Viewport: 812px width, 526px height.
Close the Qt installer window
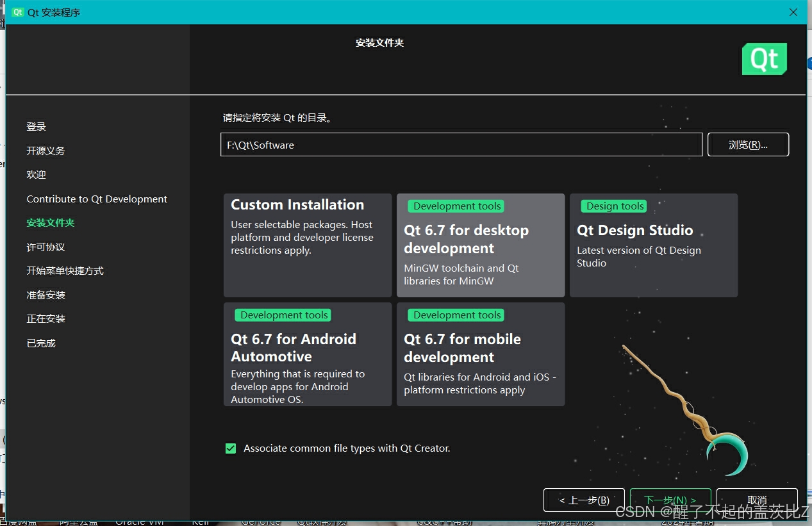click(x=794, y=12)
